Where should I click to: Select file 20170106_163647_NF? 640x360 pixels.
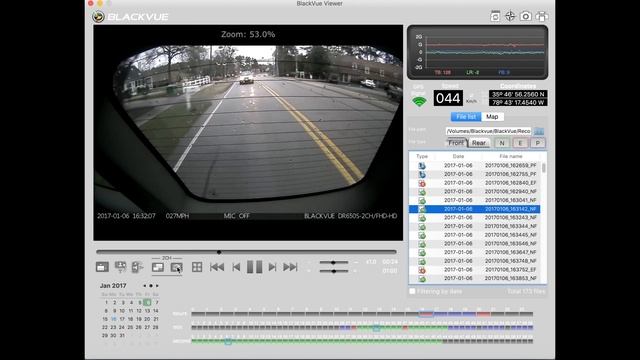pos(475,252)
